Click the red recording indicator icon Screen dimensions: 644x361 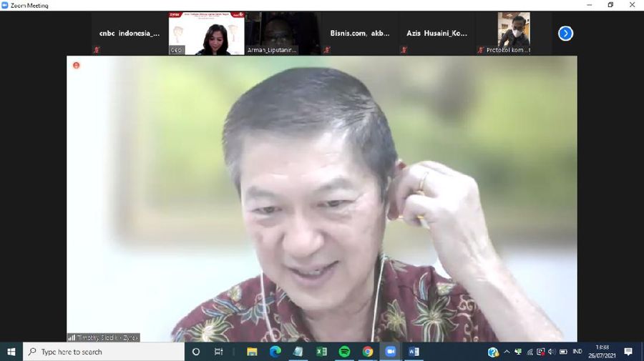(76, 65)
